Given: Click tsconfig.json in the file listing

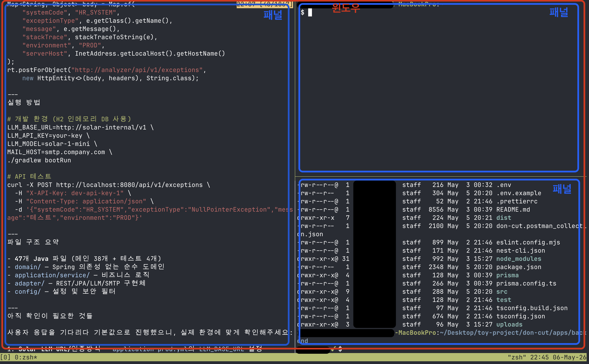Looking at the screenshot, I should tap(521, 316).
